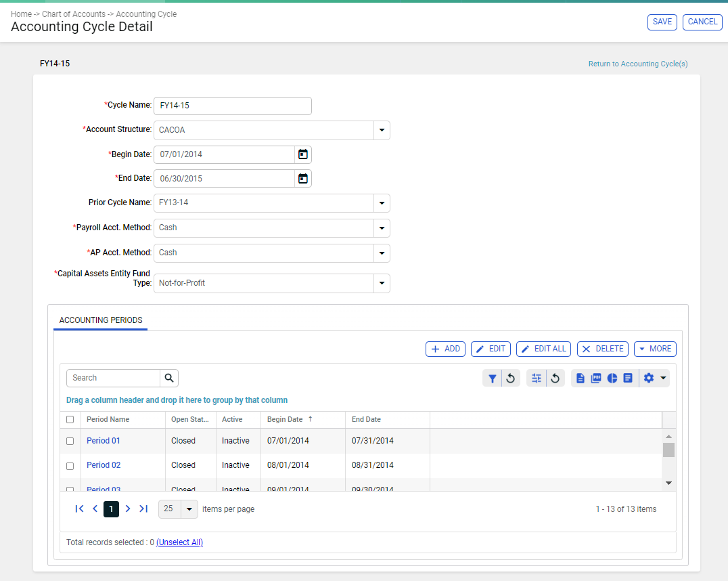Open column settings sliders icon
The height and width of the screenshot is (581, 728).
tap(537, 379)
